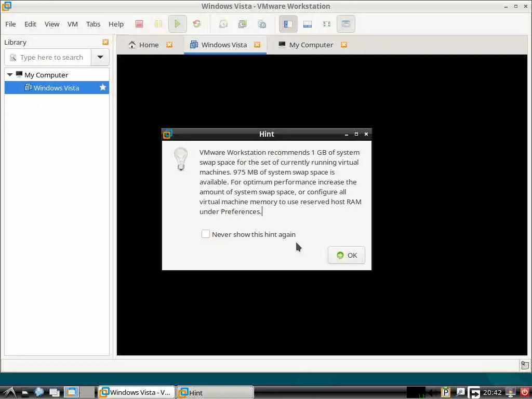532x399 pixels.
Task: Toggle the thumbnail bar toolbar icon
Action: [x=308, y=24]
